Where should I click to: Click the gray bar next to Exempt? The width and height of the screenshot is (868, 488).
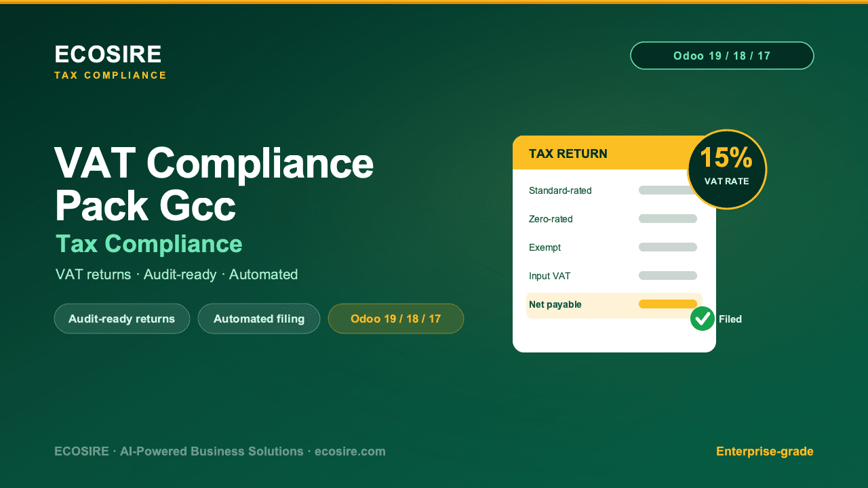[668, 247]
